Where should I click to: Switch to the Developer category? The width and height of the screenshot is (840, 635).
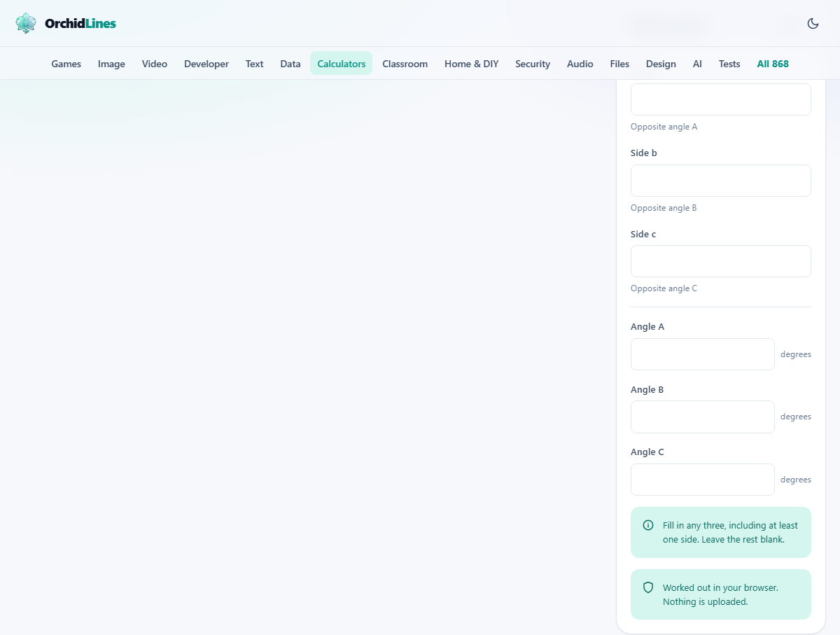(206, 64)
